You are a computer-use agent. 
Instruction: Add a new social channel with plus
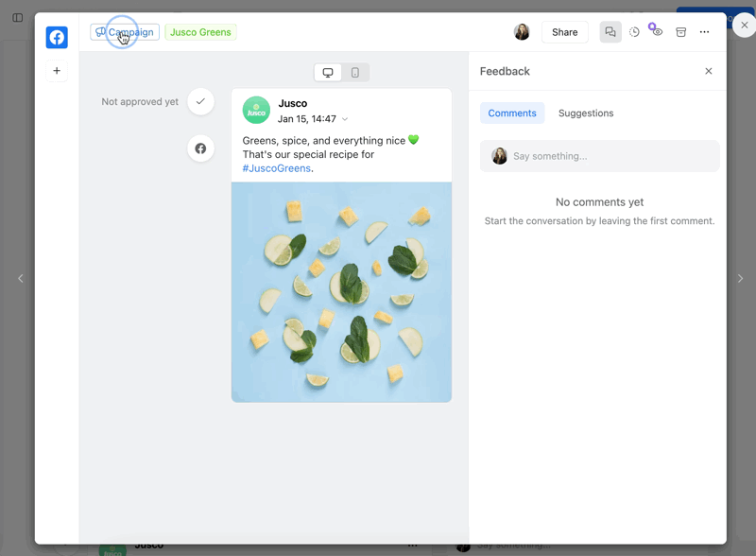57,71
